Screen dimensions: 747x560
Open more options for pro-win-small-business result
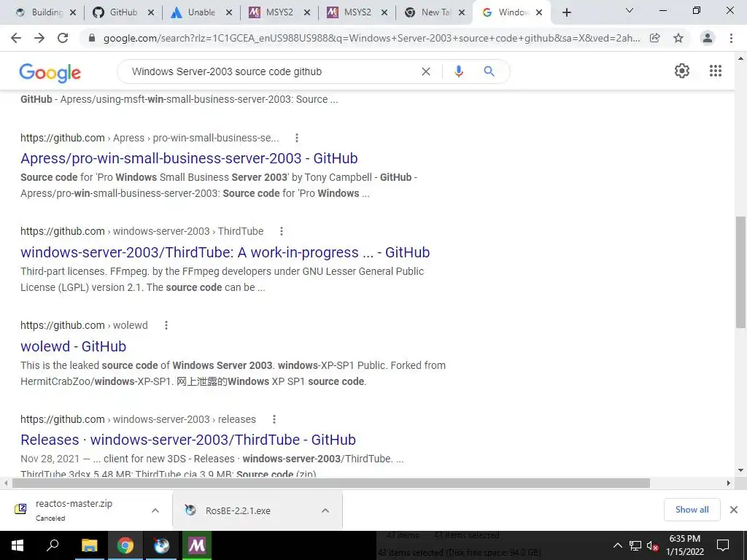pos(297,138)
